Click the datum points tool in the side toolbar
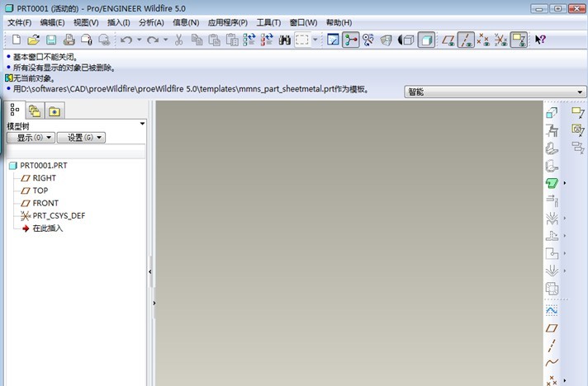The width and height of the screenshot is (588, 386). 552,380
